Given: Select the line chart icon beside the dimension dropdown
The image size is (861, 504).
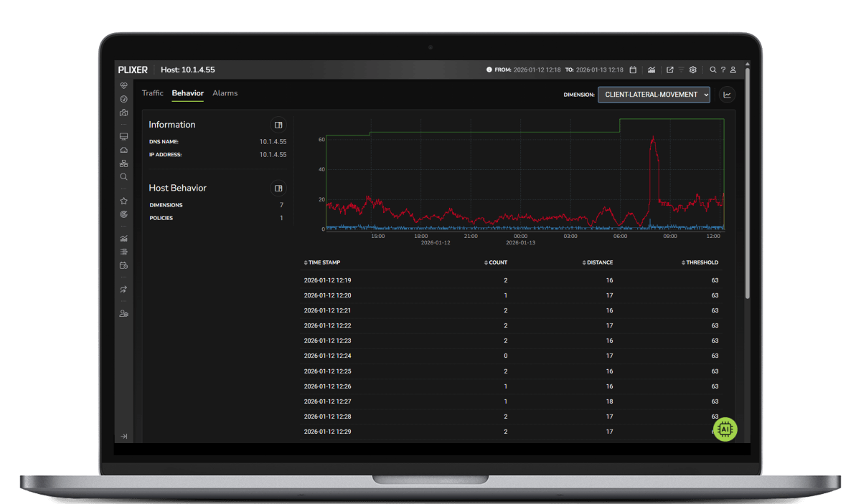Looking at the screenshot, I should pos(727,94).
